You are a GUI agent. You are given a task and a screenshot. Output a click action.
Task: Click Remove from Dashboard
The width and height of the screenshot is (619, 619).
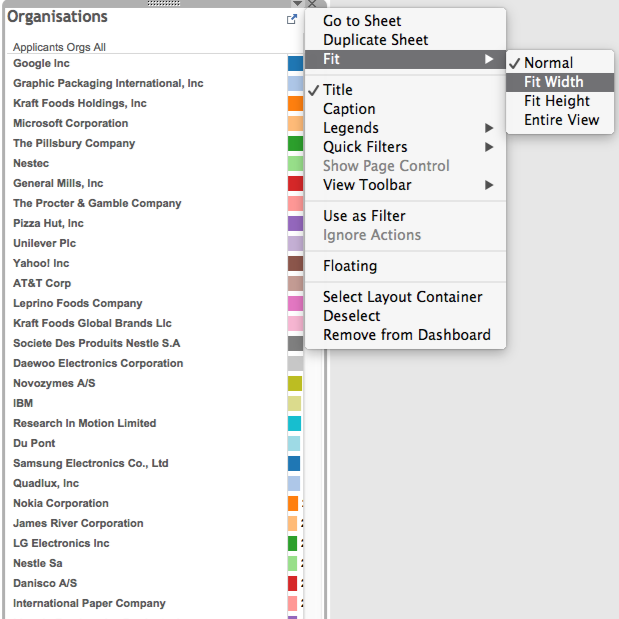pyautogui.click(x=405, y=335)
